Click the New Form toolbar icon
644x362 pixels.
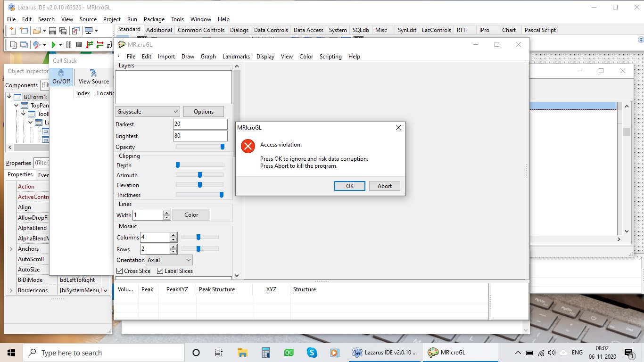coord(24,31)
